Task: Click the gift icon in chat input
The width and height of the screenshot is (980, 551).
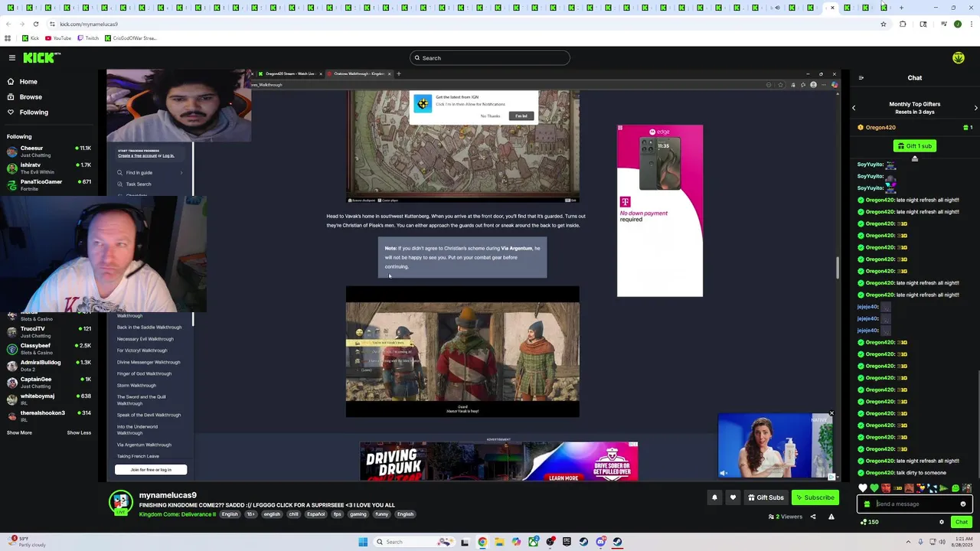Action: tap(867, 504)
